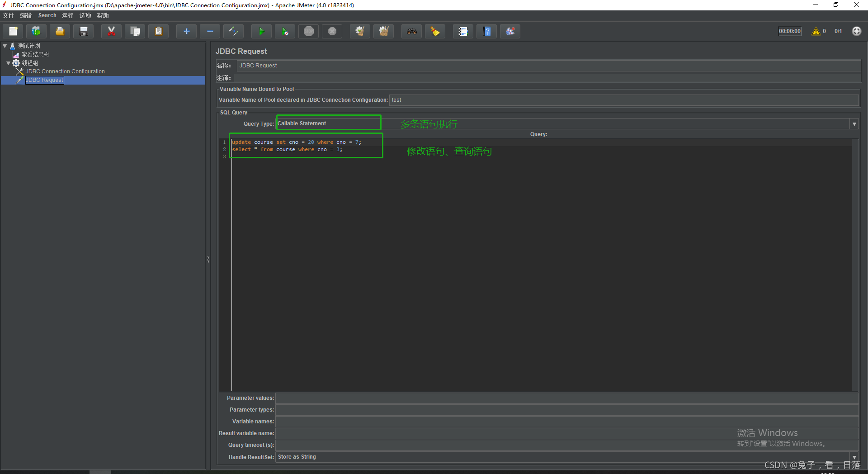This screenshot has height=474, width=868.
Task: Open the 文件 menu
Action: tap(8, 15)
